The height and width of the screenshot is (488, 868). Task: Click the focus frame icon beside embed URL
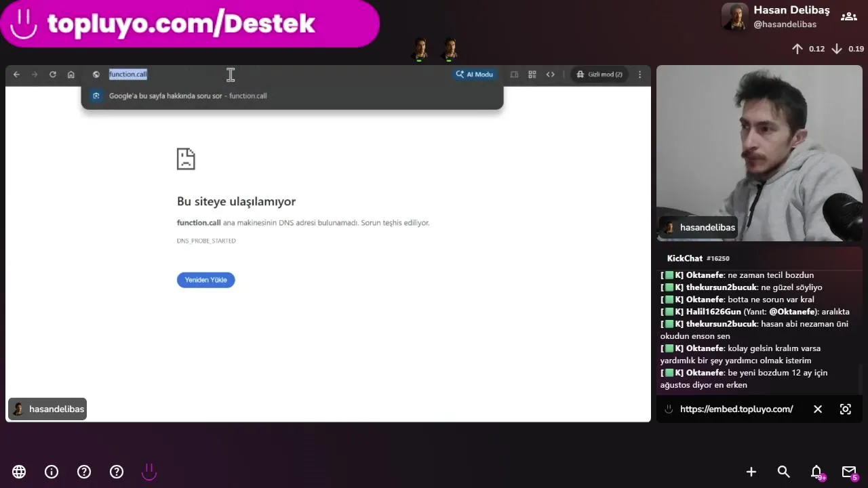(846, 409)
